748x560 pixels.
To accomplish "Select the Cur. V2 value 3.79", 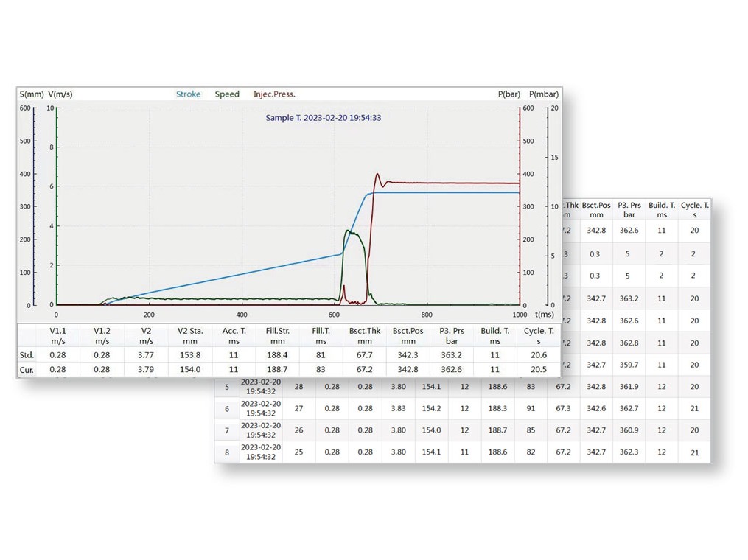I will (x=147, y=369).
